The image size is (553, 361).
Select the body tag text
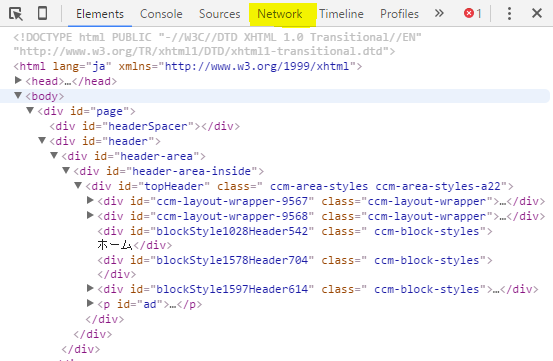point(44,96)
